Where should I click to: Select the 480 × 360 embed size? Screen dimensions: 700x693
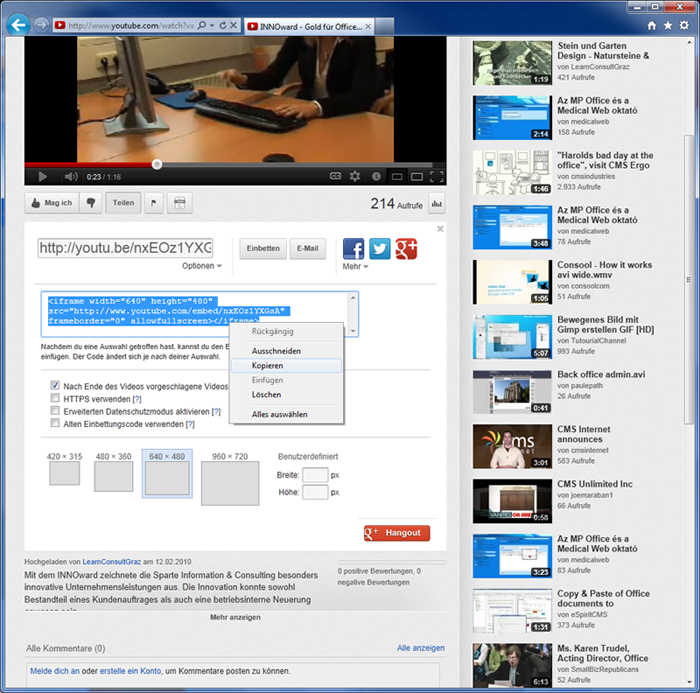tap(113, 472)
